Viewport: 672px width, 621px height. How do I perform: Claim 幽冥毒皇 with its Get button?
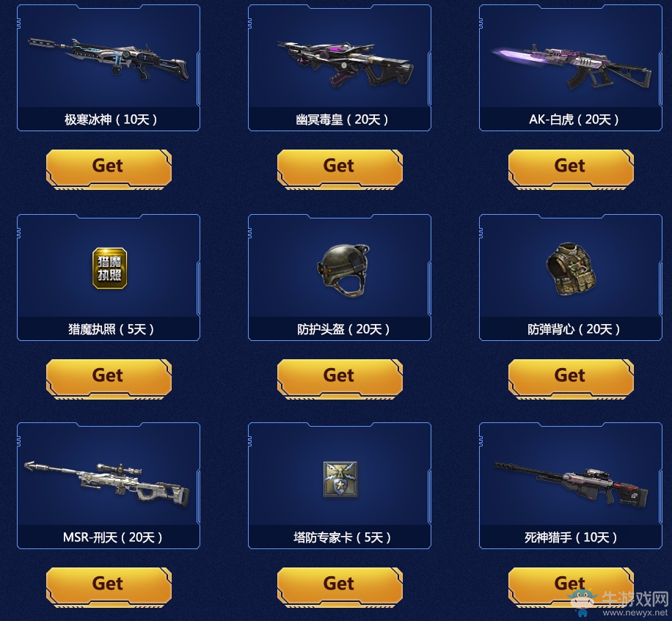click(x=340, y=169)
